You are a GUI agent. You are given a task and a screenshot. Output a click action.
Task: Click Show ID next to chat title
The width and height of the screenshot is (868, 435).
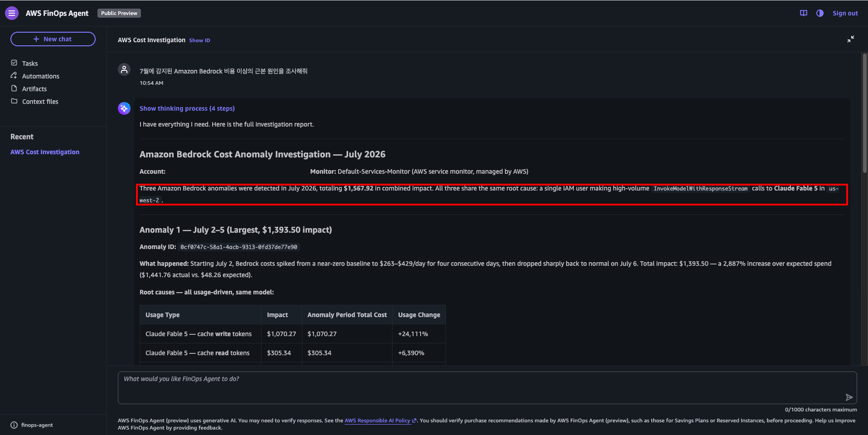[x=199, y=40]
